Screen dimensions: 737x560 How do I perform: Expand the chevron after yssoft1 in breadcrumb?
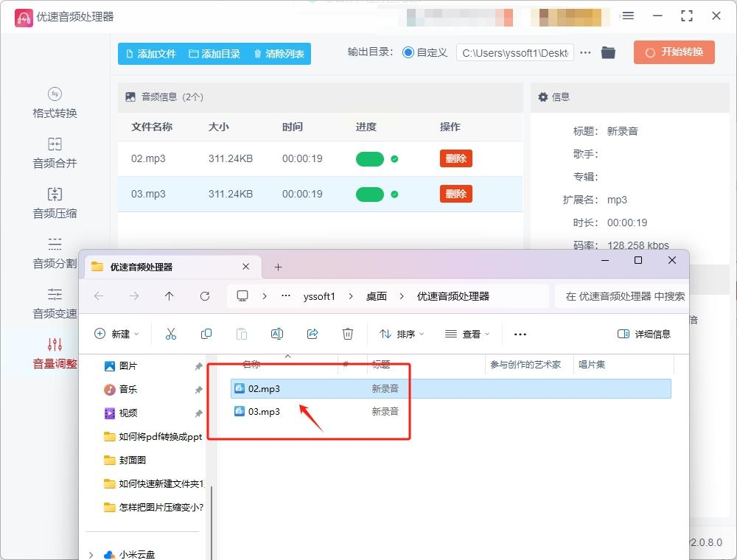351,296
